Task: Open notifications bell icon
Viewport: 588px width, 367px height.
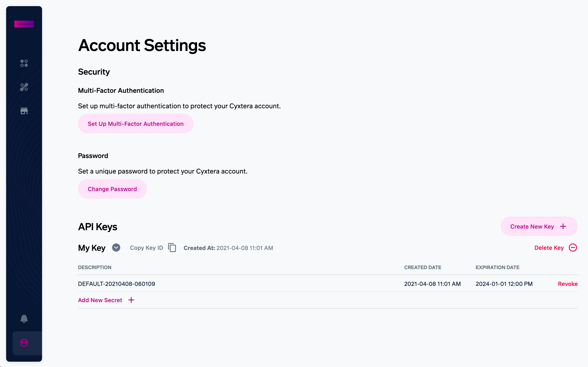Action: click(24, 319)
